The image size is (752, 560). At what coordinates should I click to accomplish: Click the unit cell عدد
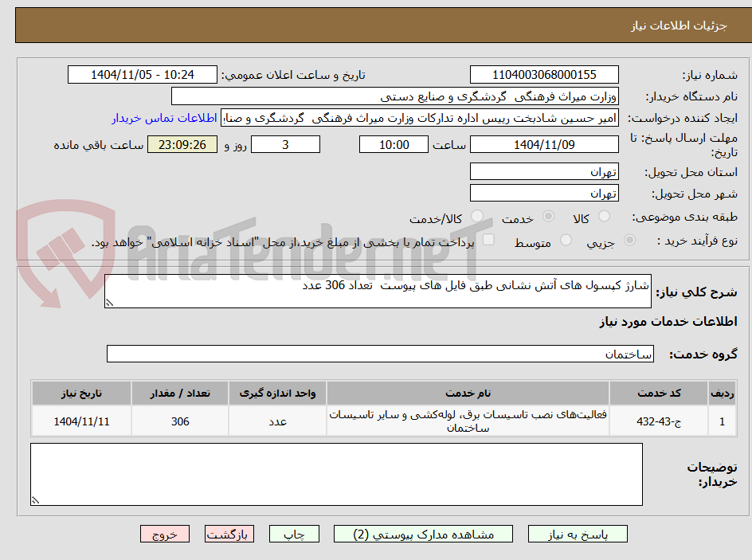click(278, 421)
